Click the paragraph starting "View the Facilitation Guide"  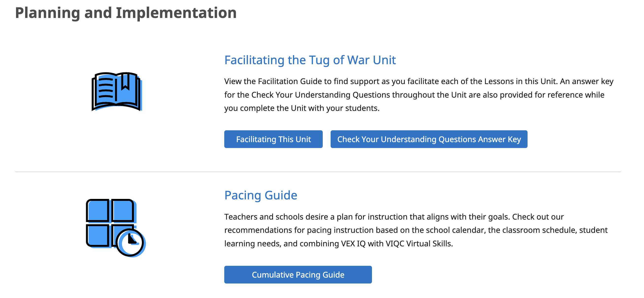[419, 95]
